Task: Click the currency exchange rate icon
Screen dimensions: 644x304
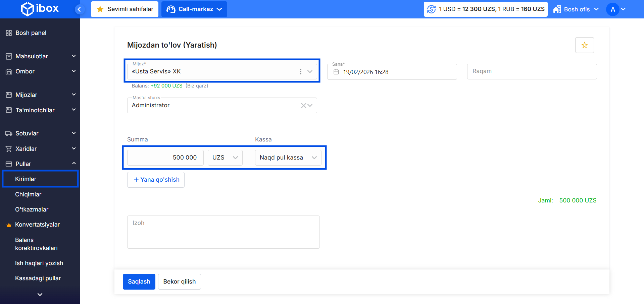Action: [432, 9]
